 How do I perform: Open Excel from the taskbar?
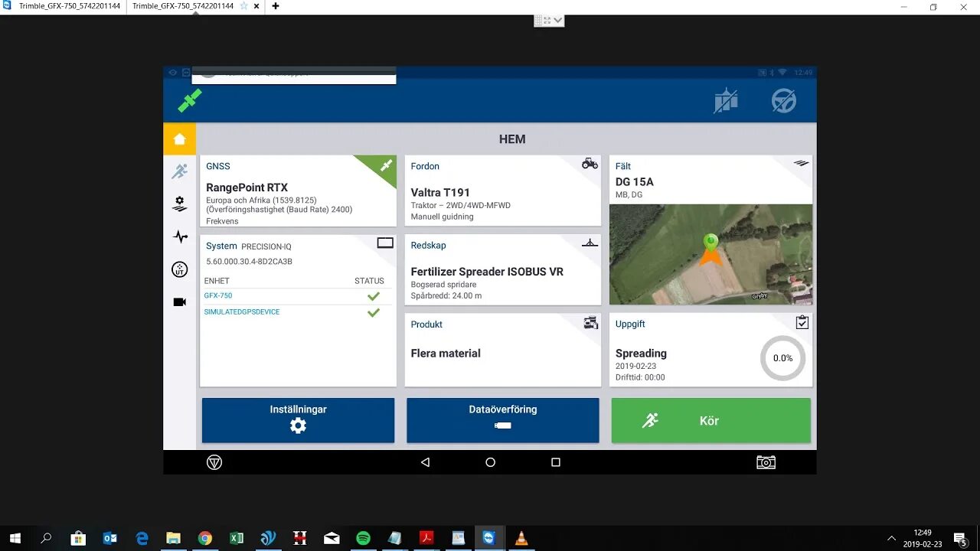(237, 538)
